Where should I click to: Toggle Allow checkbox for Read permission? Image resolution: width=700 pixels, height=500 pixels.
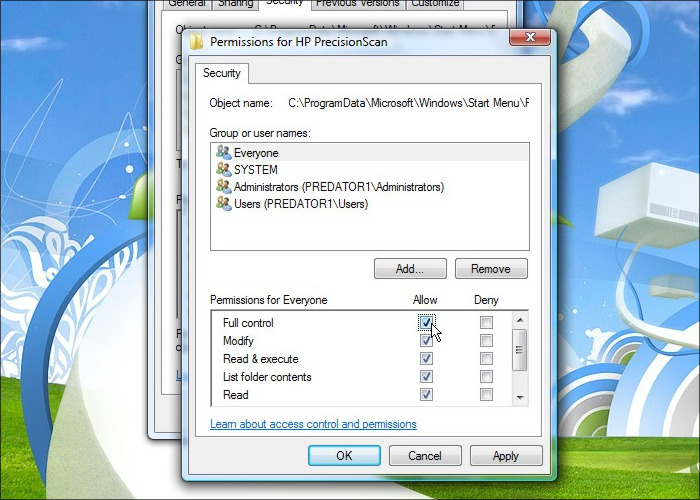pos(427,395)
